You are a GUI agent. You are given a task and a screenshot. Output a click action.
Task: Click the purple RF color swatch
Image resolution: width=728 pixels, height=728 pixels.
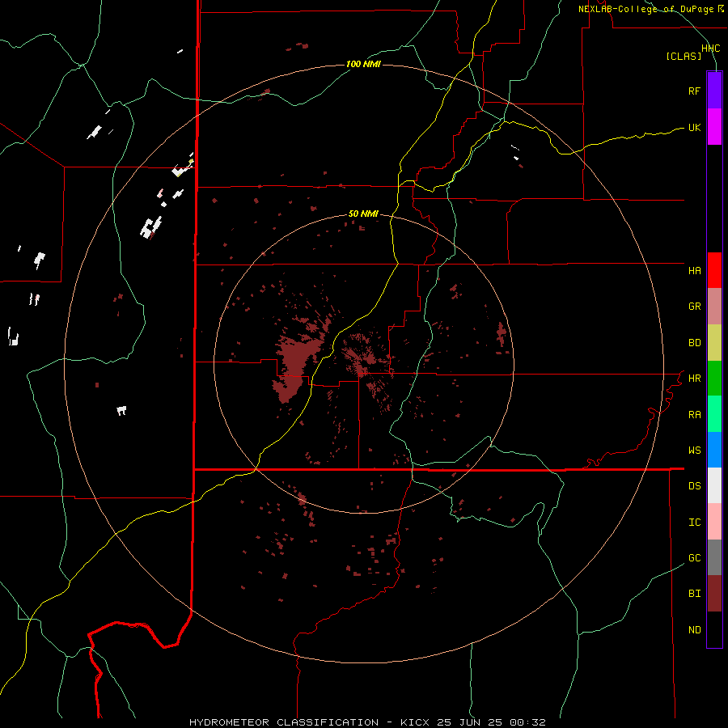tap(714, 91)
